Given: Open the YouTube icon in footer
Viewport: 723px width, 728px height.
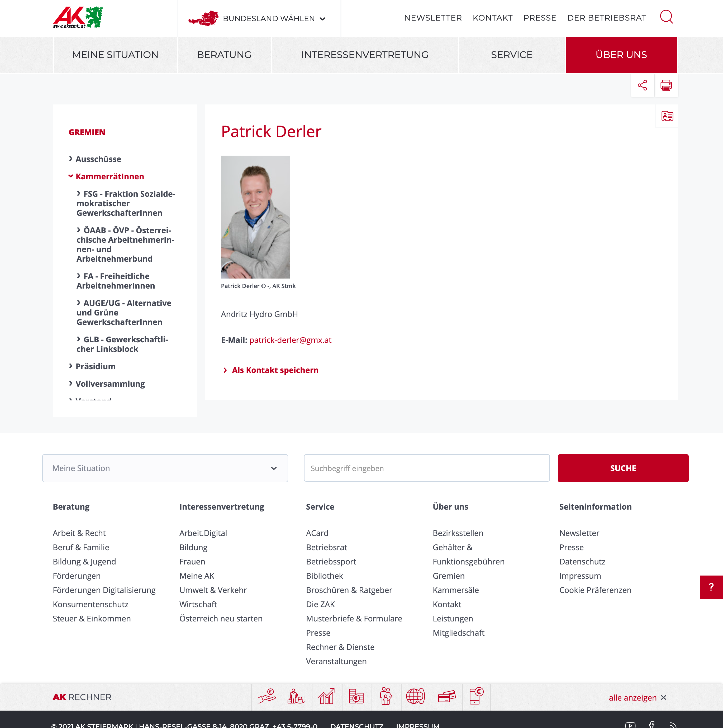Looking at the screenshot, I should pos(630,725).
